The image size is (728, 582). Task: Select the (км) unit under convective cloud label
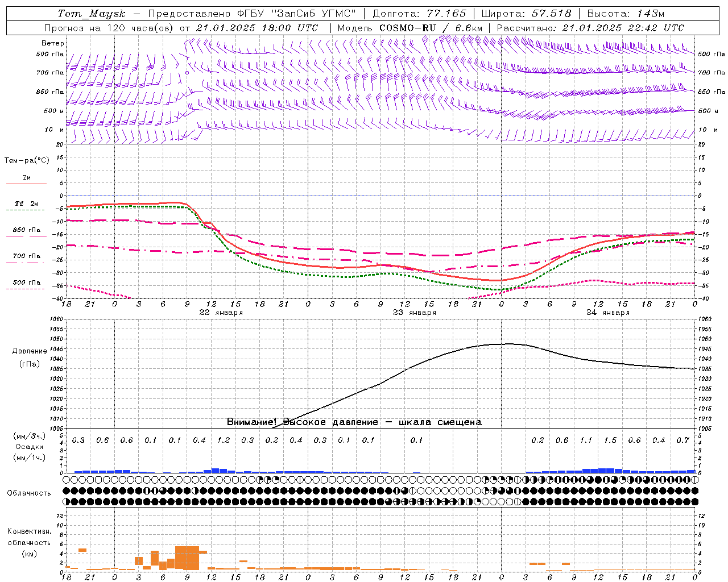coord(30,554)
